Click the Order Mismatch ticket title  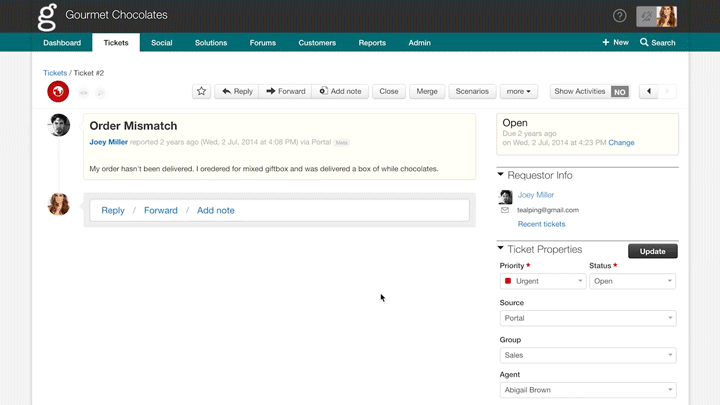pyautogui.click(x=133, y=126)
